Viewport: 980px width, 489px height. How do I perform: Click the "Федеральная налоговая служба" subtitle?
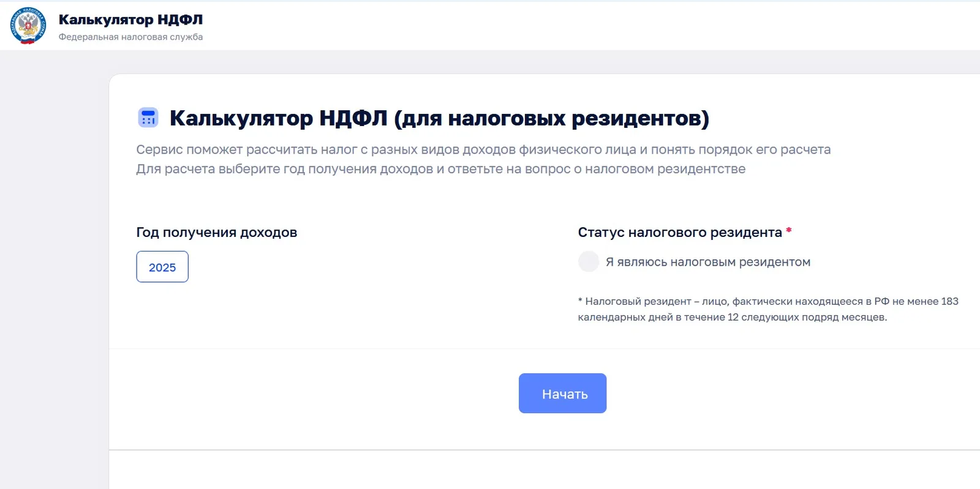[130, 37]
